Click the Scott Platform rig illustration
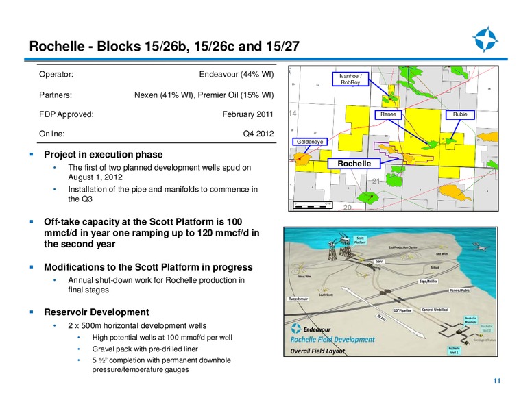This screenshot has height=411, width=532. click(x=339, y=247)
